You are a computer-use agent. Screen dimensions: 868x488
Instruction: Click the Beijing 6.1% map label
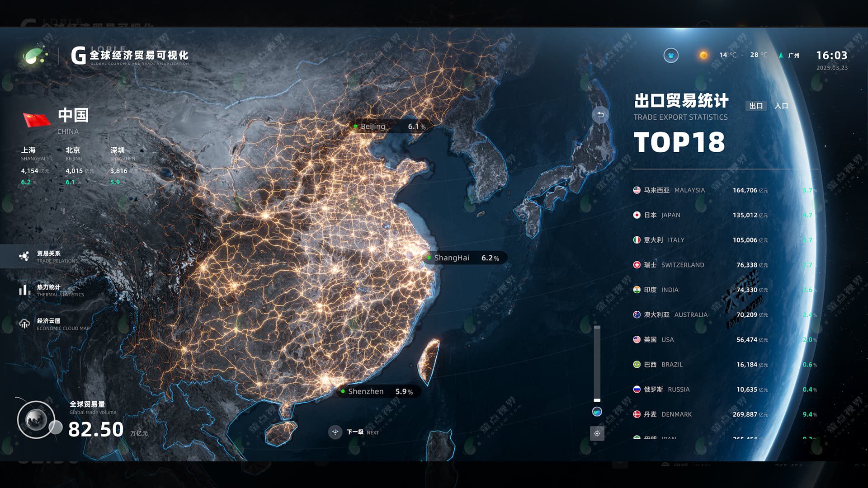391,127
